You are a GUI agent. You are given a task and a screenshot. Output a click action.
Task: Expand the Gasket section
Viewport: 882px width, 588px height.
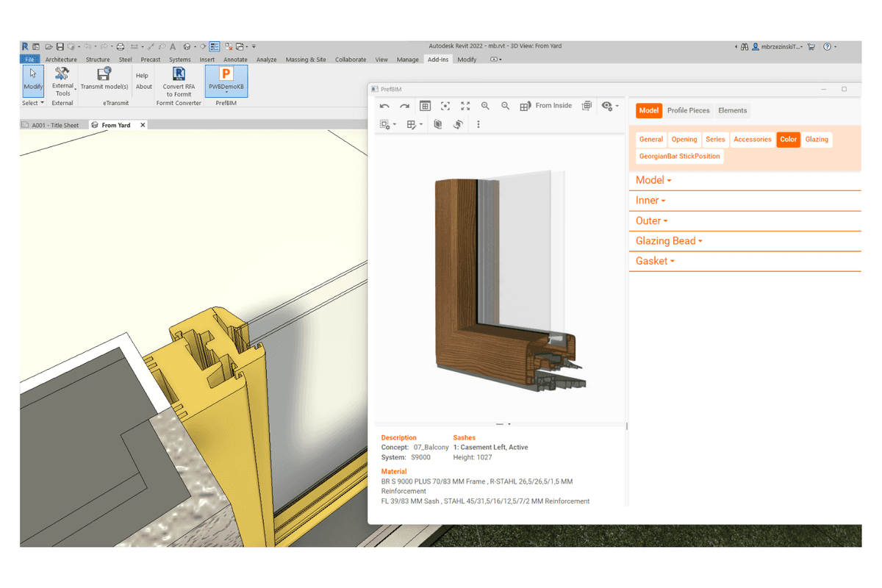tap(655, 262)
